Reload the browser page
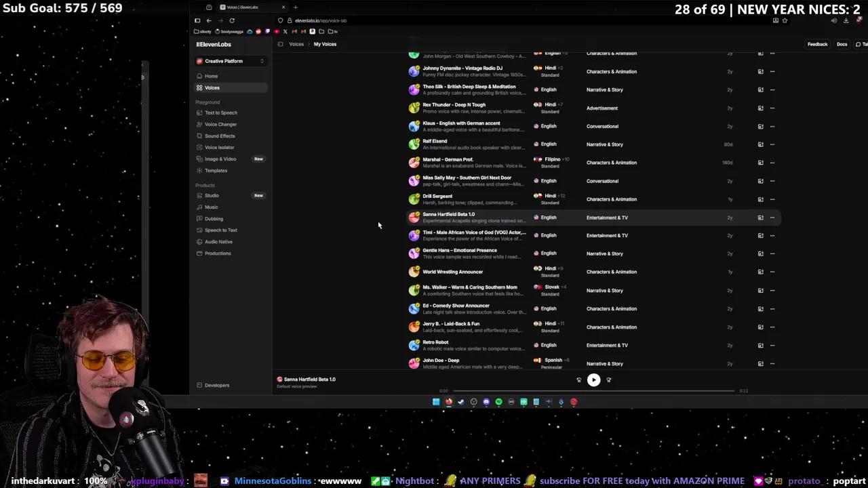868x488 pixels. tap(231, 20)
